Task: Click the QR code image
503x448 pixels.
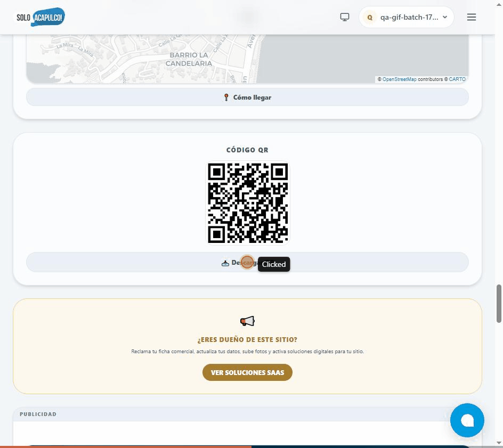Action: point(247,203)
